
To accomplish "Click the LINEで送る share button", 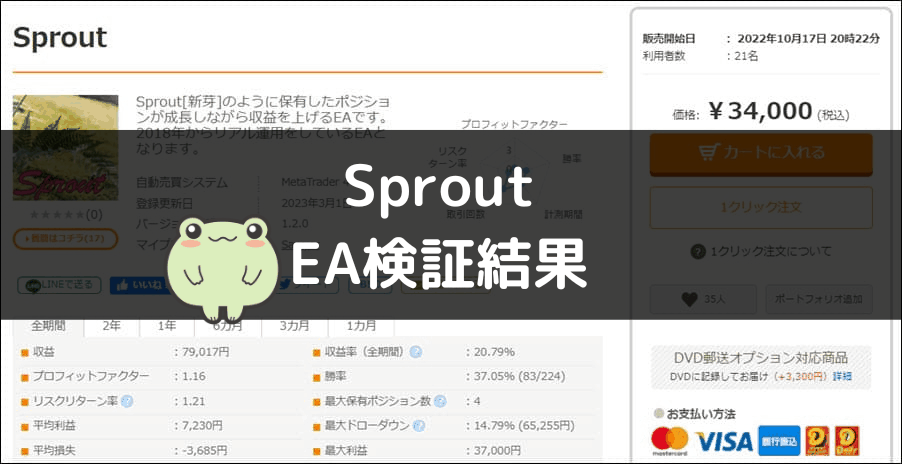I will pyautogui.click(x=59, y=285).
